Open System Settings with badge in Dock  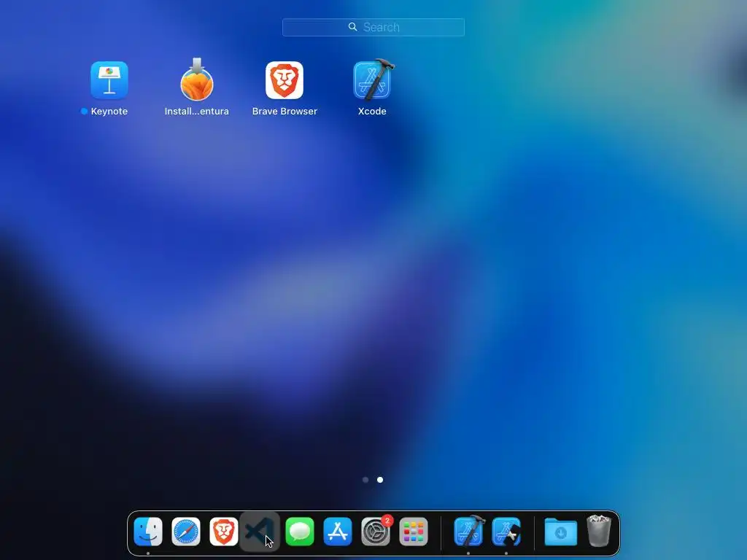point(376,532)
